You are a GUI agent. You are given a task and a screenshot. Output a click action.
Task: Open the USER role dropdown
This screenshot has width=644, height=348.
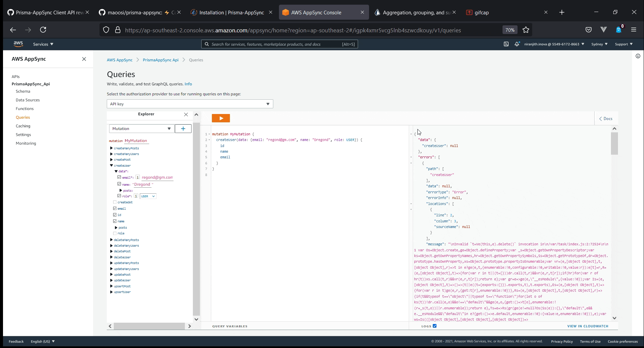click(148, 196)
